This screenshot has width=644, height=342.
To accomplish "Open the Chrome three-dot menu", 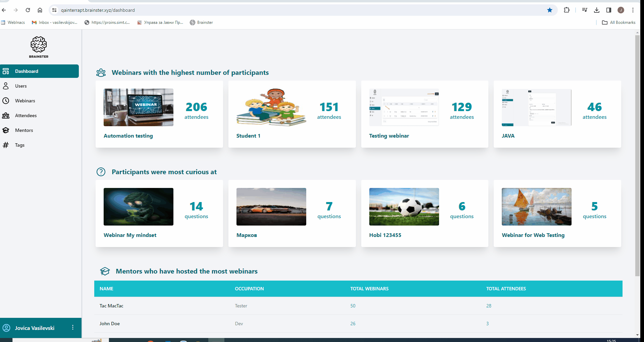I will coord(633,10).
